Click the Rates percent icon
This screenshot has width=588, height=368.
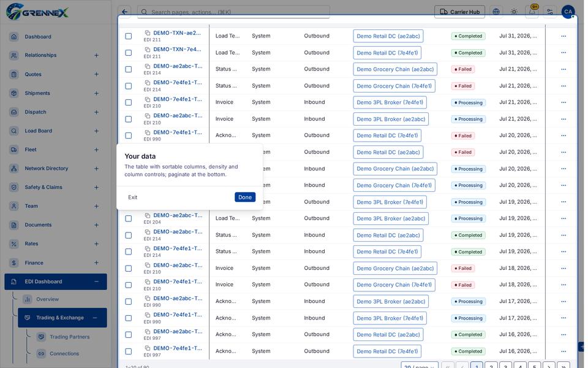point(14,243)
